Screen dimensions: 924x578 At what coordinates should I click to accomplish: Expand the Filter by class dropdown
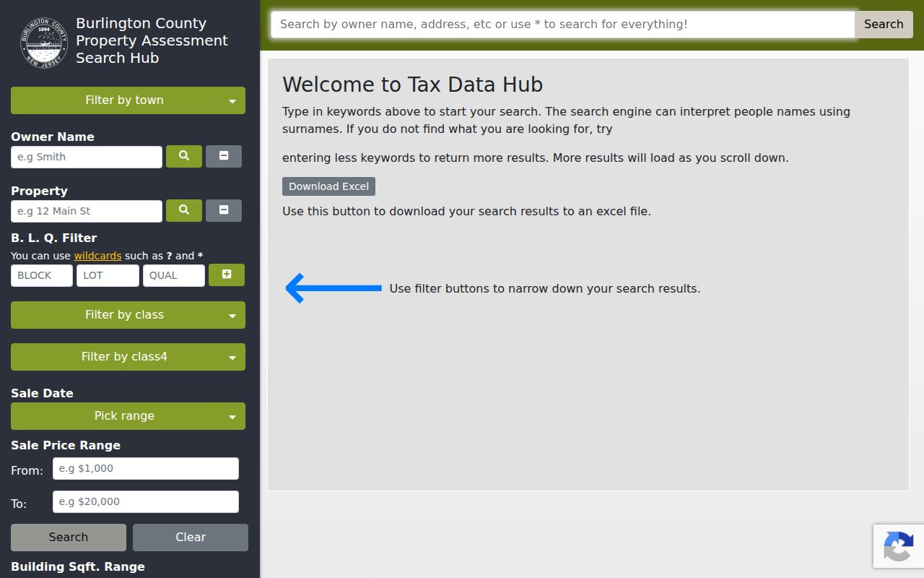(128, 315)
